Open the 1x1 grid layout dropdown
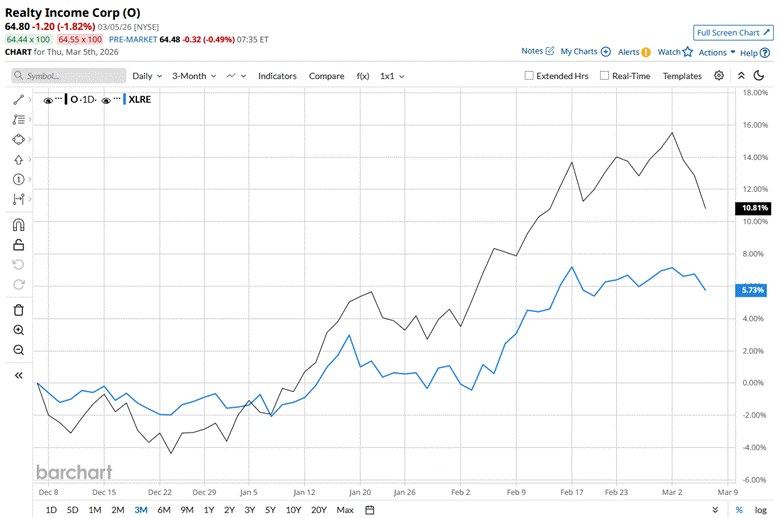The height and width of the screenshot is (518, 780). 392,76
